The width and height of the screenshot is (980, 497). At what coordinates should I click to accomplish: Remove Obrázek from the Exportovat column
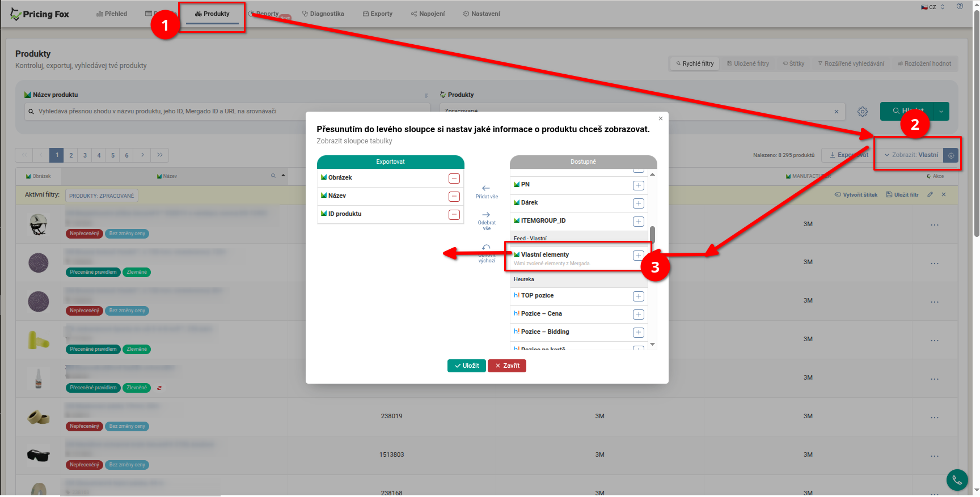click(x=454, y=179)
